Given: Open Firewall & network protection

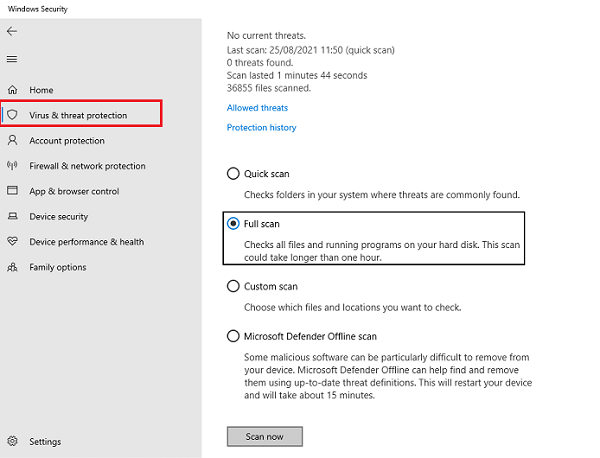Looking at the screenshot, I should coord(87,166).
